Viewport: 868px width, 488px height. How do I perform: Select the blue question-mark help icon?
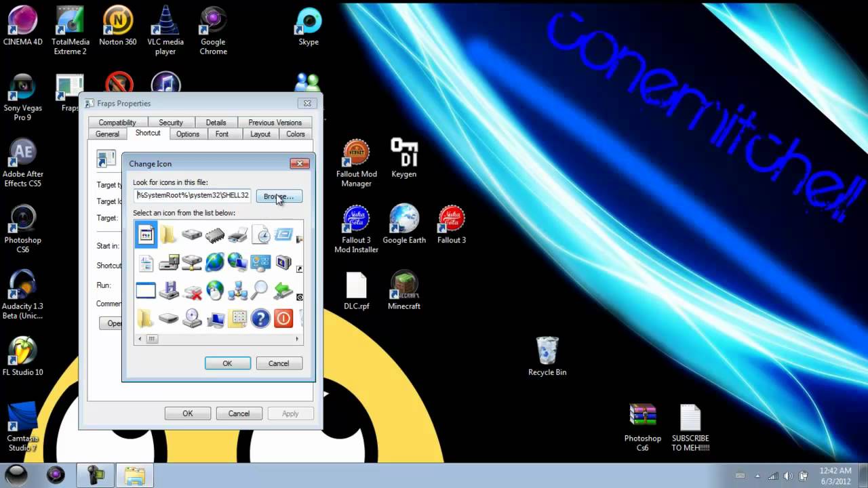tap(260, 319)
